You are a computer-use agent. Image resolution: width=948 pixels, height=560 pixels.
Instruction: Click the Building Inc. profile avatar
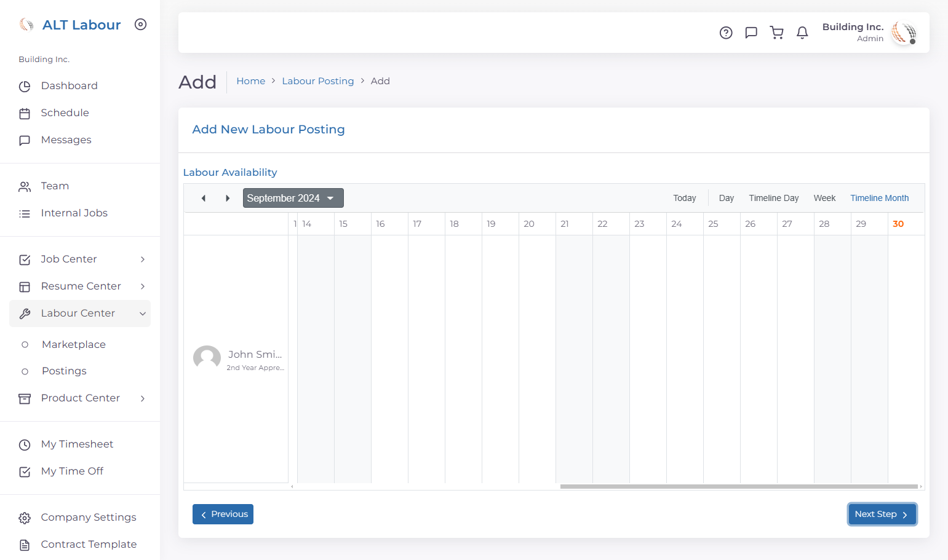[904, 33]
